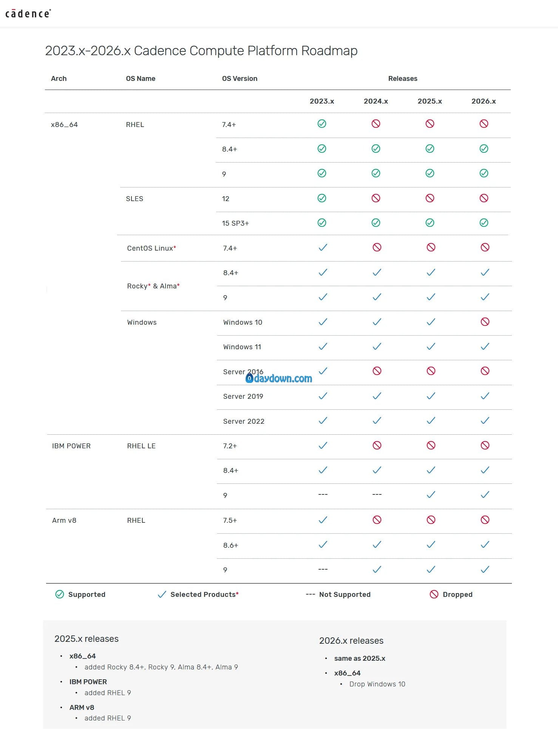Click the Rocky & Alma OS name
This screenshot has width=558, height=756.
pyautogui.click(x=153, y=286)
